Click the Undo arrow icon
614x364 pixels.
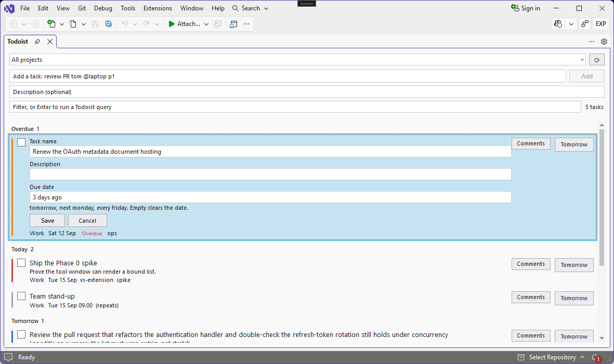pyautogui.click(x=125, y=24)
